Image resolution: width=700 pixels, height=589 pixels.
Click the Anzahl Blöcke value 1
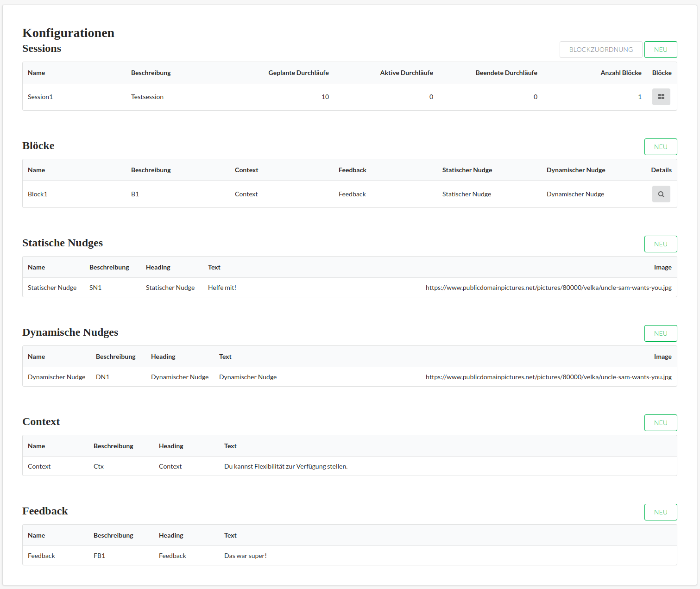pyautogui.click(x=640, y=97)
